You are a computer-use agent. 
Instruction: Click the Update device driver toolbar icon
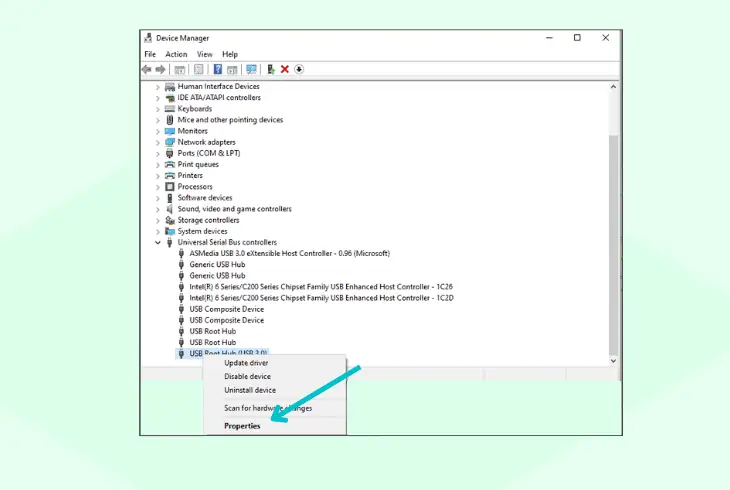point(270,69)
